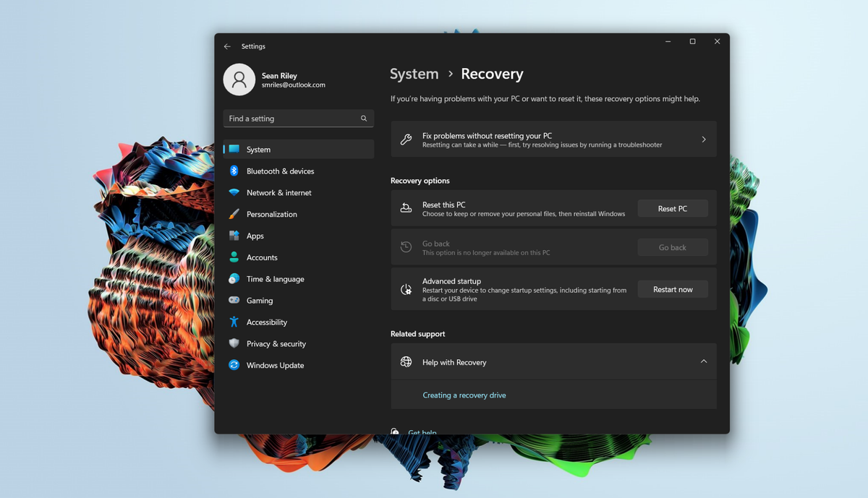Open Personalization settings
The height and width of the screenshot is (498, 868).
pos(271,214)
